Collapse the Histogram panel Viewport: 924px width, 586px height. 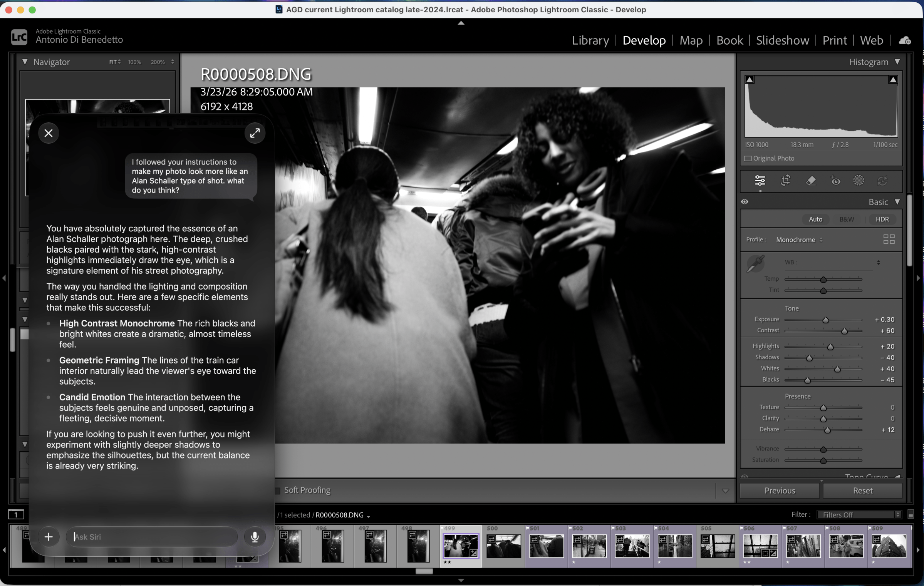coord(897,62)
